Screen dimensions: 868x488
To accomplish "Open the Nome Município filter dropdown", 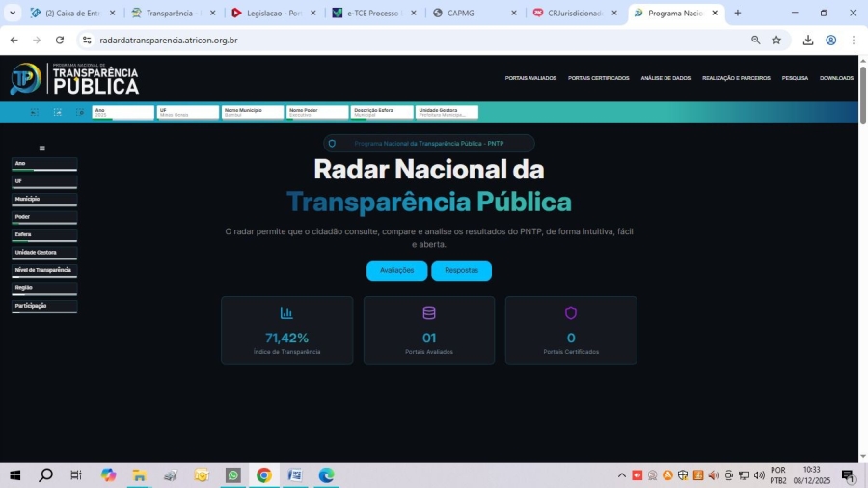I will click(x=253, y=112).
